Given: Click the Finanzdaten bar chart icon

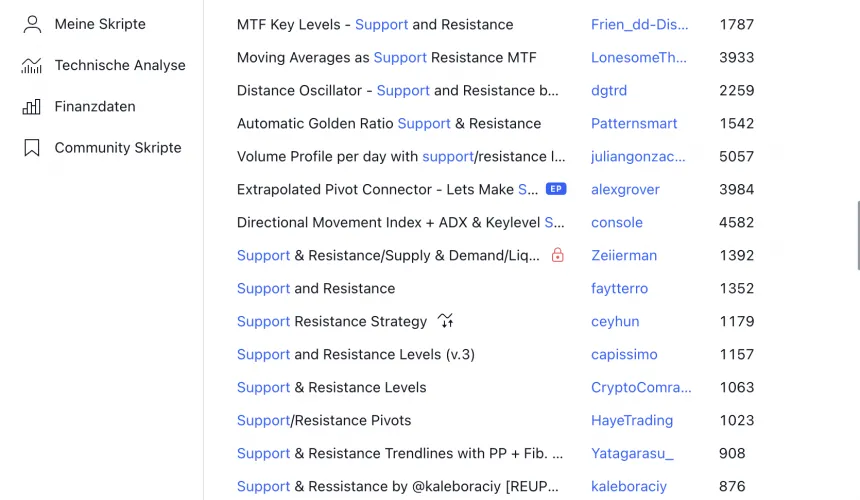Looking at the screenshot, I should pos(32,106).
